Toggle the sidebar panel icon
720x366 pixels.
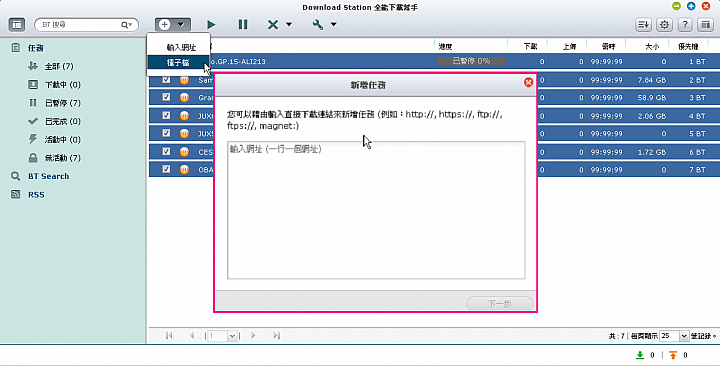click(17, 25)
